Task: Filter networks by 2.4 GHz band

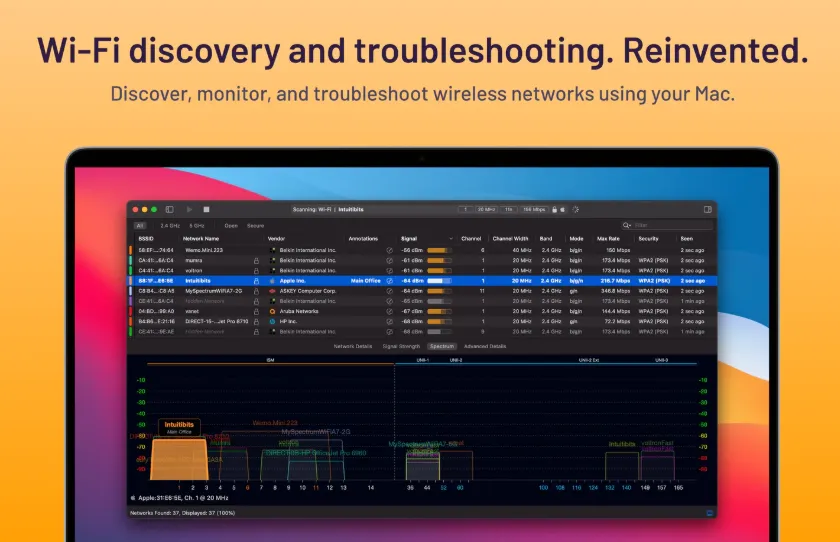Action: click(x=170, y=226)
